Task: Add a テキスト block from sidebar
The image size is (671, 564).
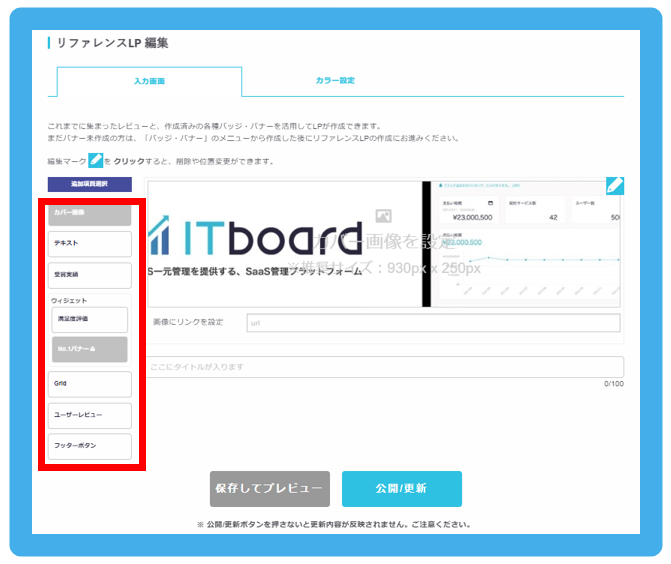Action: coord(90,243)
